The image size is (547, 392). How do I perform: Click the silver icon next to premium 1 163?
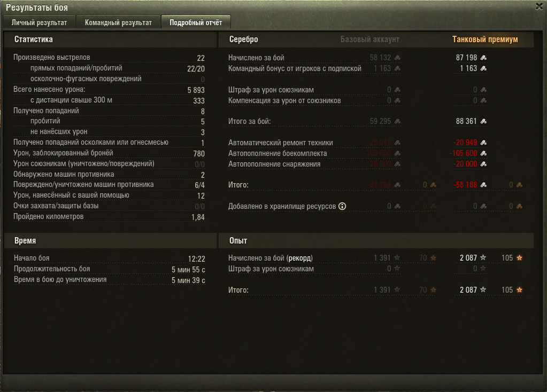(x=483, y=69)
